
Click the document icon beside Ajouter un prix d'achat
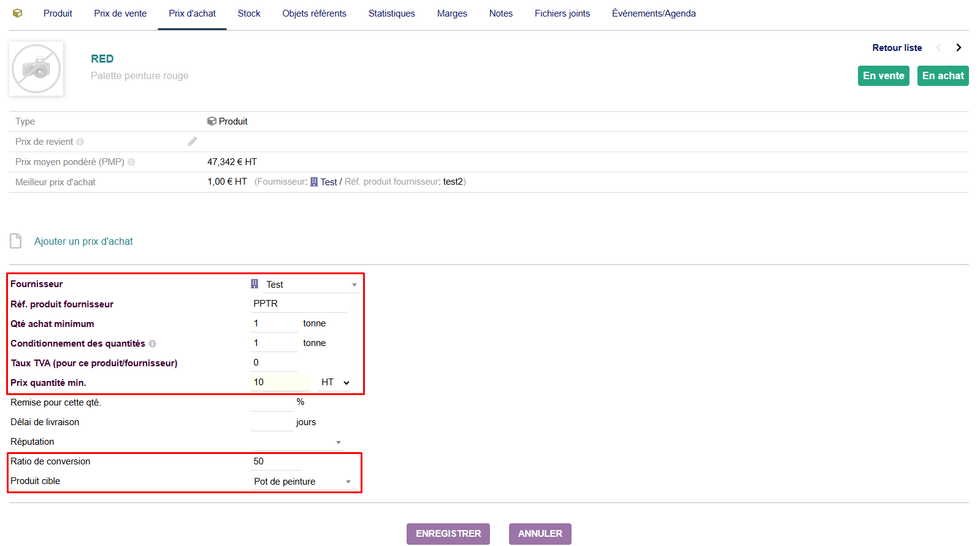click(16, 241)
